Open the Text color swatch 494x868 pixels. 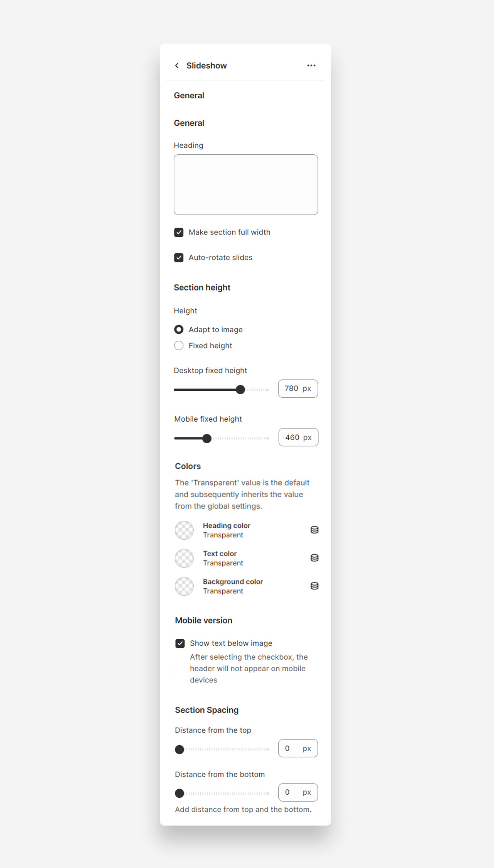pos(184,558)
